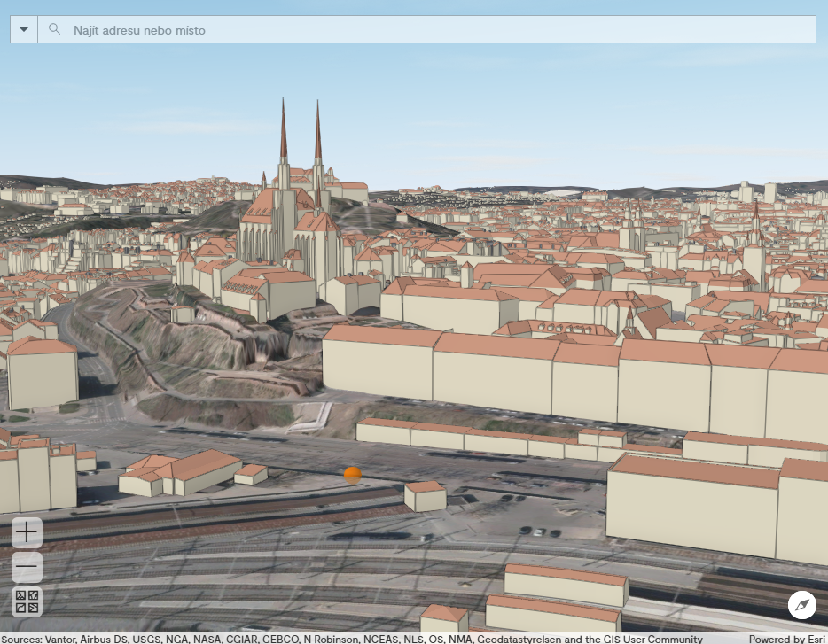This screenshot has height=644, width=828.
Task: Select the orange point marker on the map
Action: pyautogui.click(x=353, y=476)
